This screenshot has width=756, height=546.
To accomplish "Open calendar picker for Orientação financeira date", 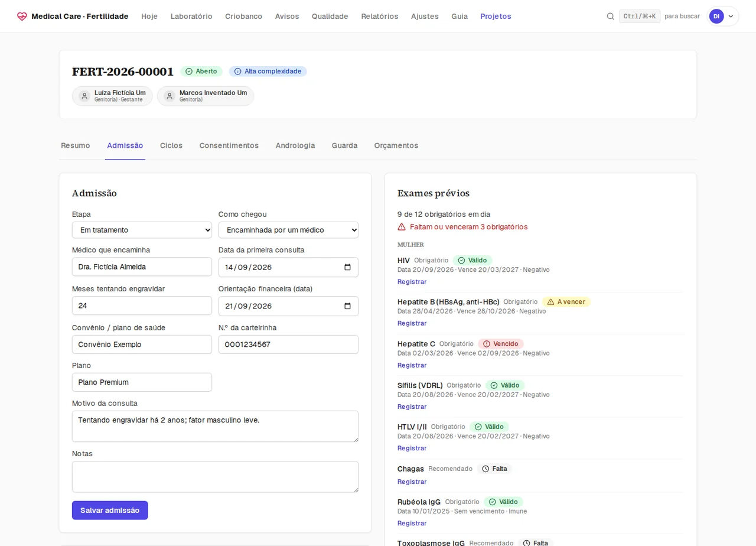I will click(347, 306).
